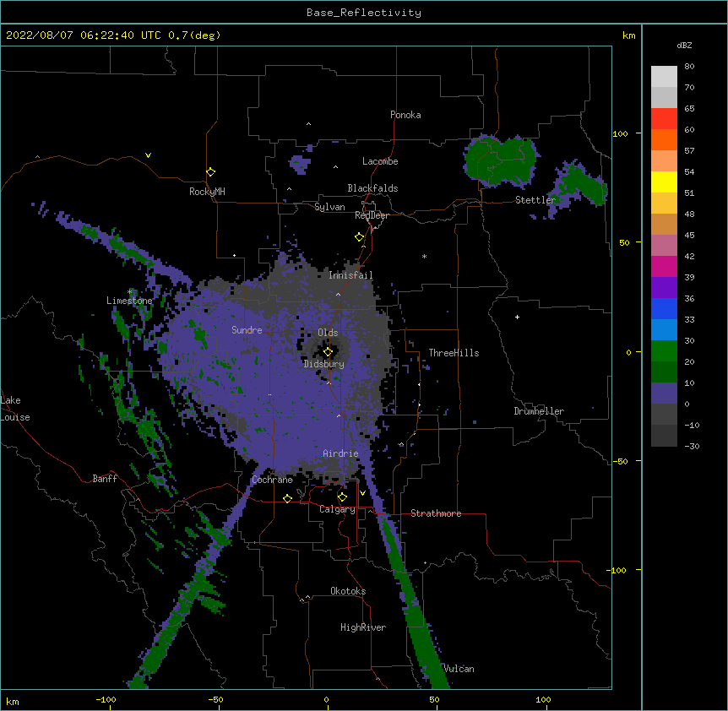This screenshot has width=728, height=711.
Task: Click the km unit label at top right
Action: pos(628,35)
